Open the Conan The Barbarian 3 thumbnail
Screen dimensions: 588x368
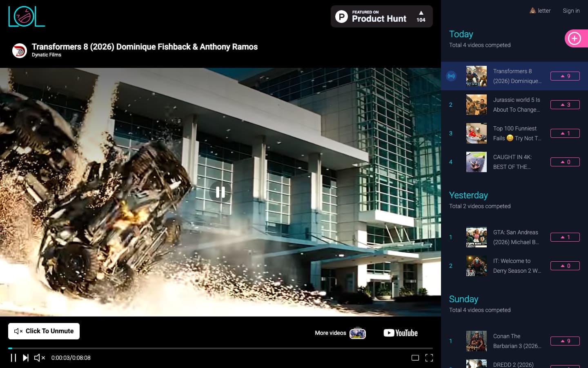tap(477, 341)
